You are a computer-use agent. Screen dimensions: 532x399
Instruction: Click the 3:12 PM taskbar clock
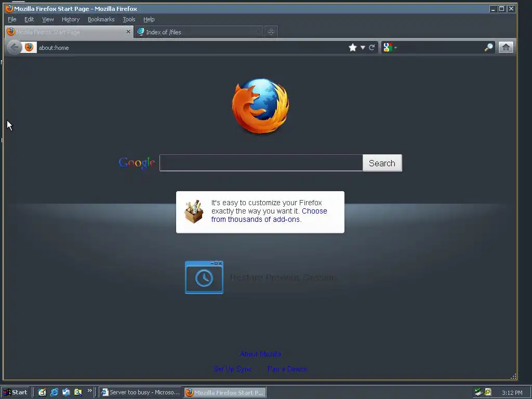point(512,393)
